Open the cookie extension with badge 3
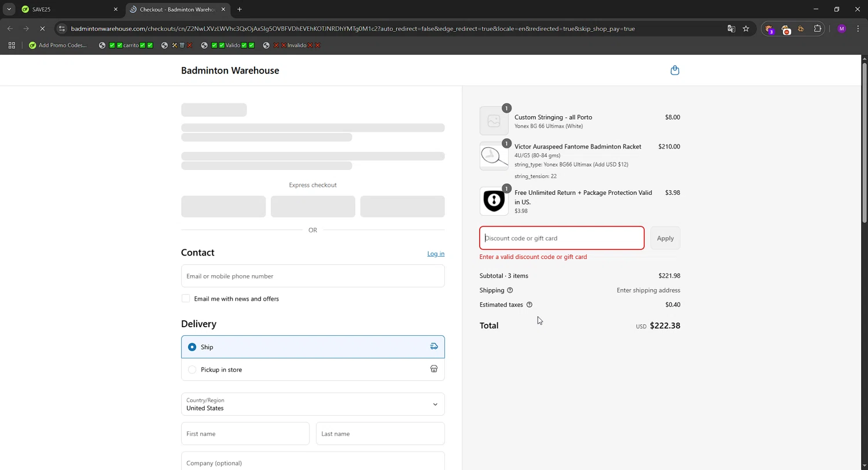The height and width of the screenshot is (470, 868). point(769,29)
